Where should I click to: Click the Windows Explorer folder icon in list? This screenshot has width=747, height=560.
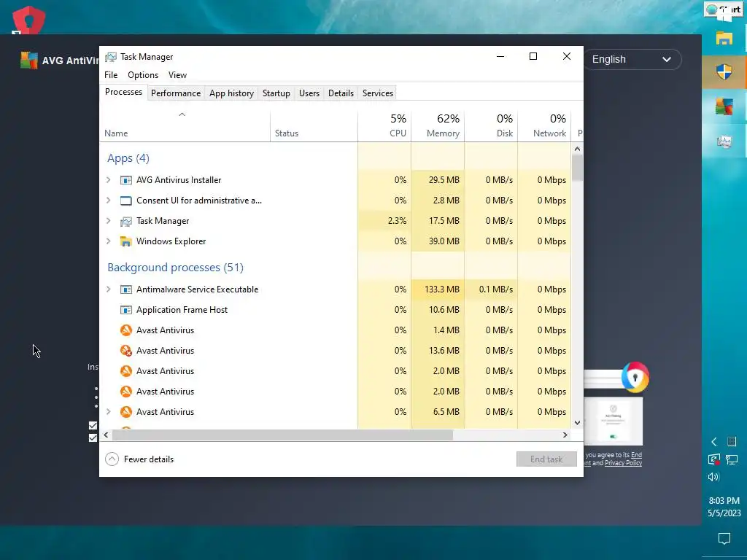pyautogui.click(x=125, y=241)
